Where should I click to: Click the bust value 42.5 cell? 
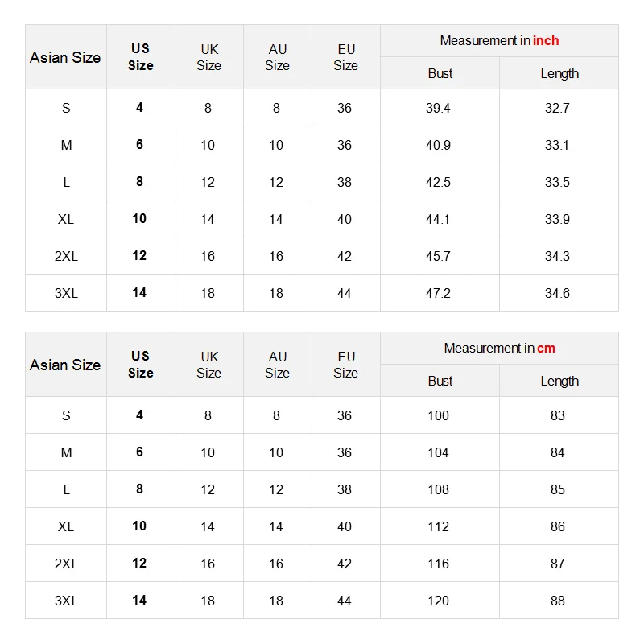(439, 182)
